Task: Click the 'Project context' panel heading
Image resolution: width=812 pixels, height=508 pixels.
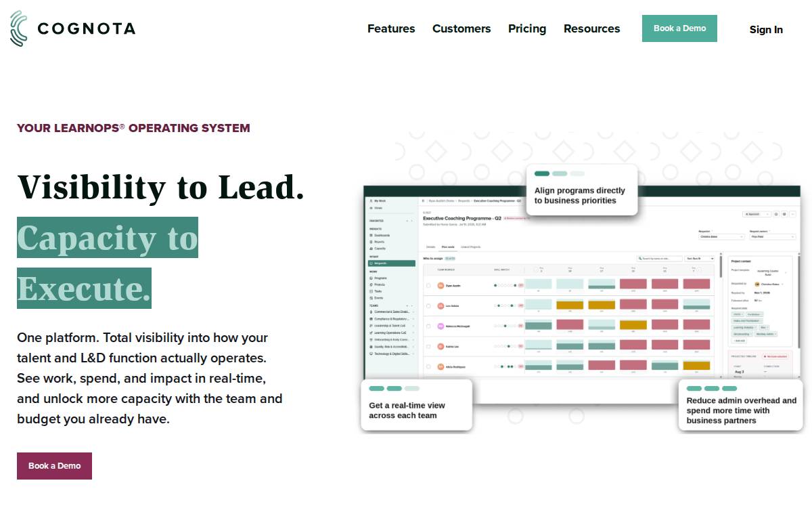Action: tap(741, 261)
